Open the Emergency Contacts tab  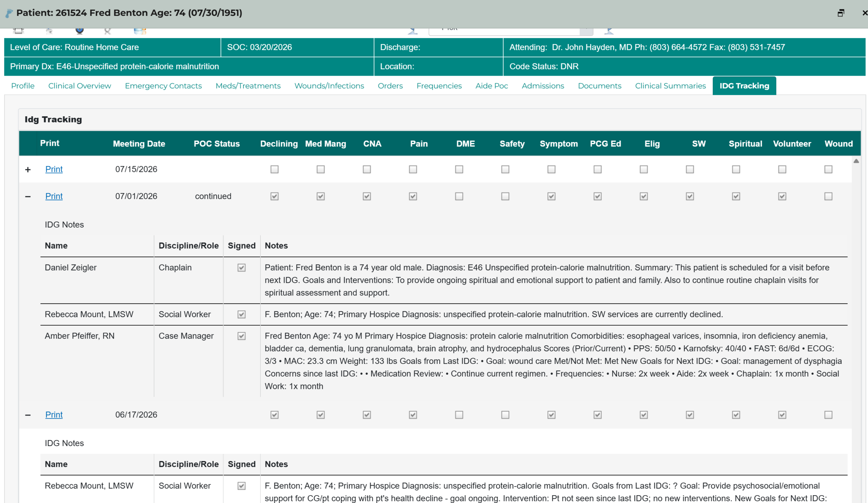coord(163,86)
